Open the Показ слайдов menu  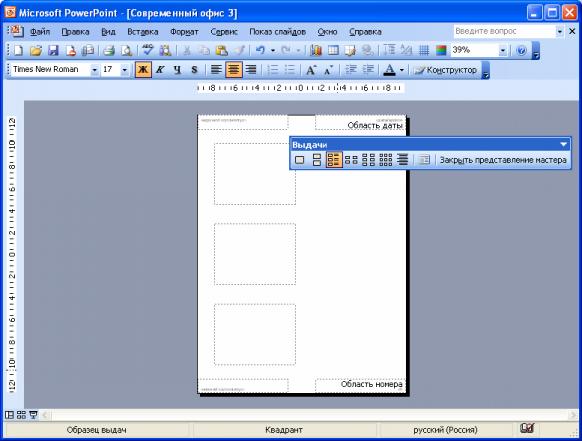click(277, 32)
